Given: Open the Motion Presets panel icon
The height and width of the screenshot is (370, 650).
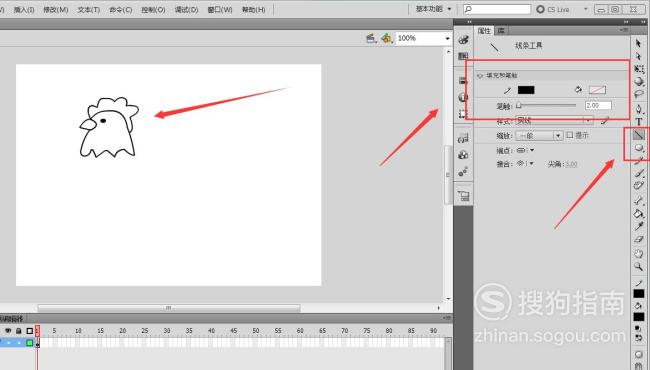Looking at the screenshot, I should [x=463, y=172].
